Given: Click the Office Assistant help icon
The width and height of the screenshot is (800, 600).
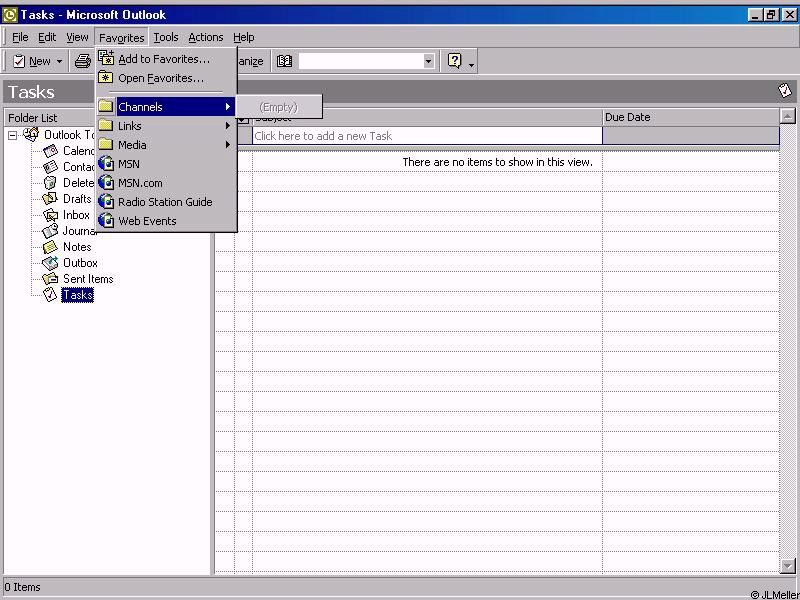Looking at the screenshot, I should pyautogui.click(x=455, y=61).
